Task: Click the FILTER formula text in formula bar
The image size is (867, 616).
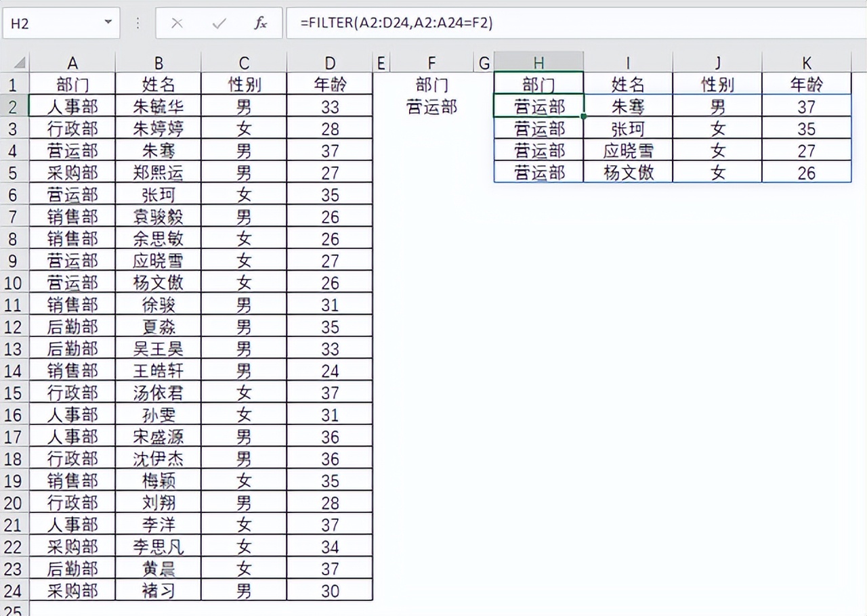Action: pos(397,24)
